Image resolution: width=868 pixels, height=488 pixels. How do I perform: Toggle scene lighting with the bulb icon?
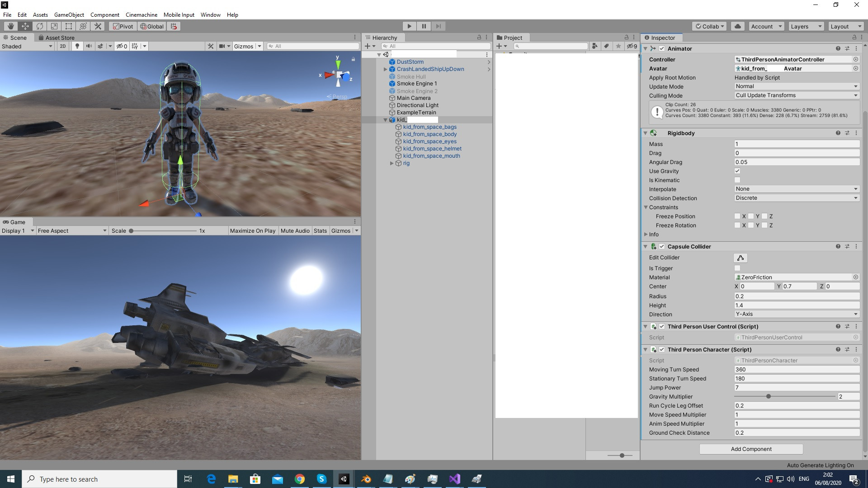(x=77, y=46)
